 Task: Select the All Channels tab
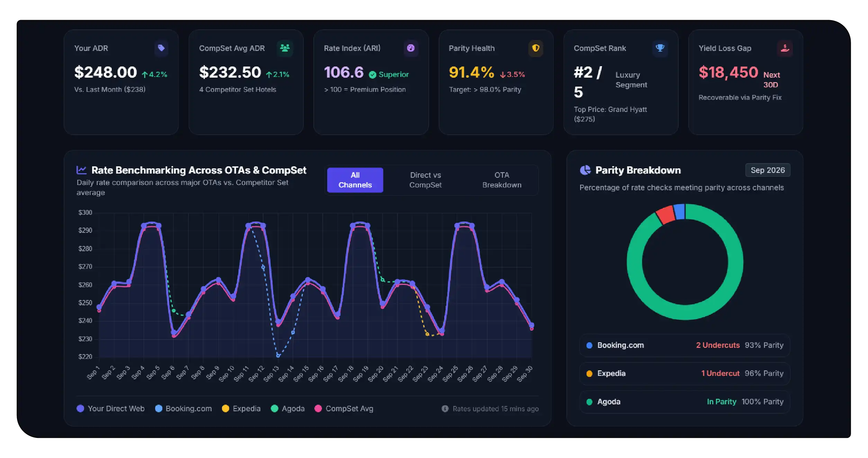(x=355, y=180)
